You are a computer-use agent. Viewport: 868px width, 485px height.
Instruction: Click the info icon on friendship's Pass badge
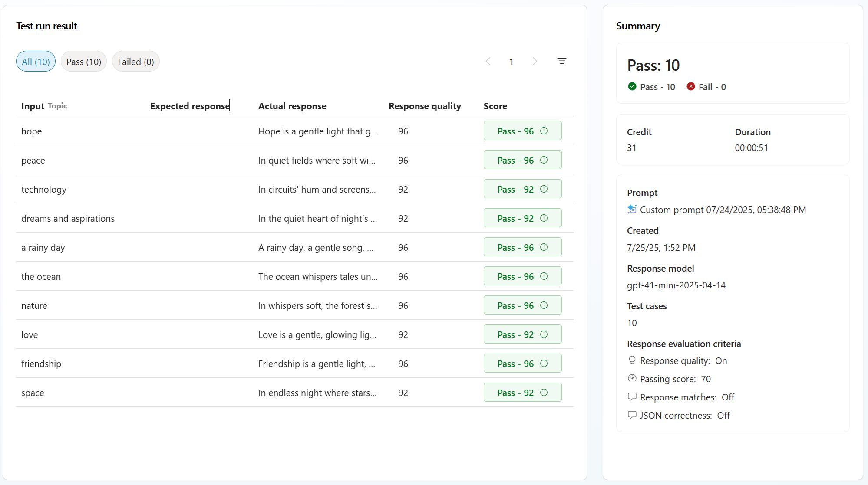[x=544, y=363]
